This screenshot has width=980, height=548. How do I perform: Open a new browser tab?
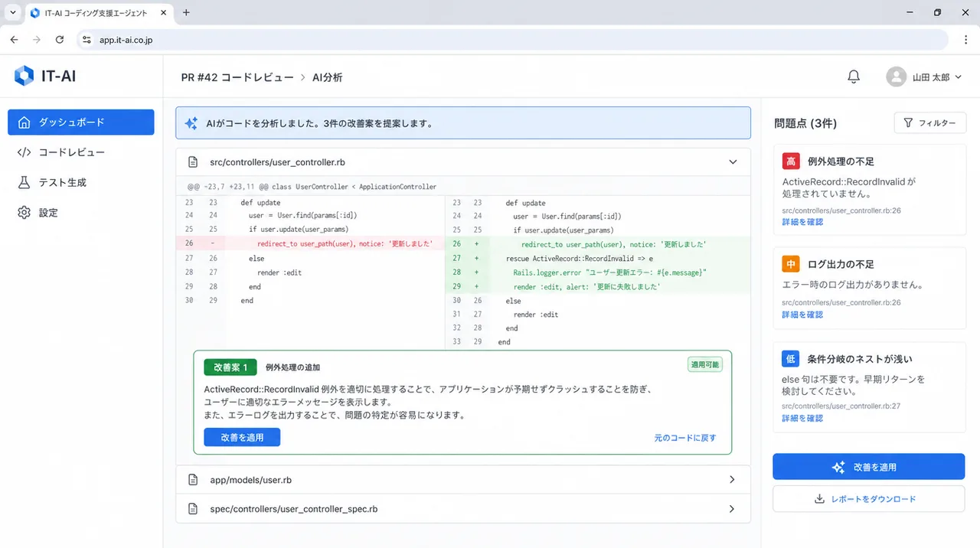point(186,12)
